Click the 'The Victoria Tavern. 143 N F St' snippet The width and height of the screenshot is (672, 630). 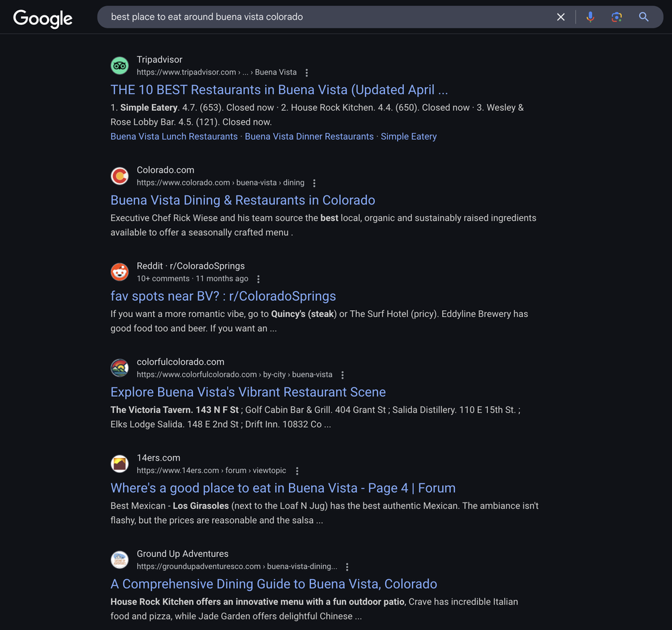click(x=316, y=417)
